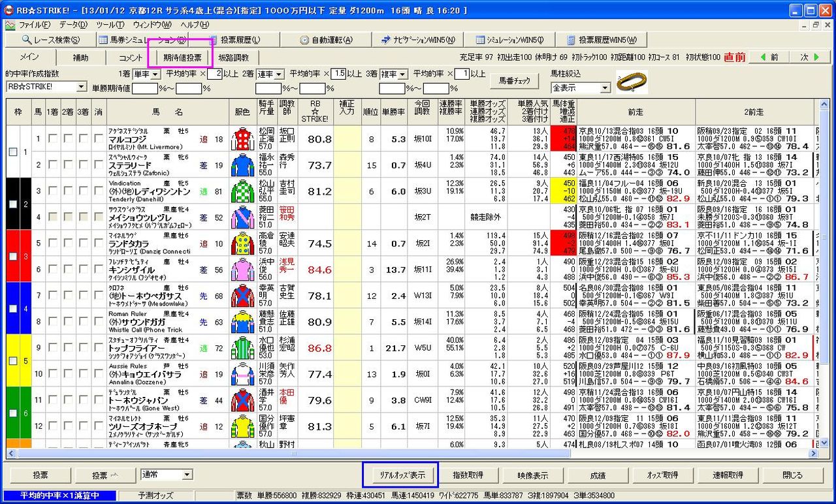Toggle the frame 3 red bracket checkbox

coord(13,256)
